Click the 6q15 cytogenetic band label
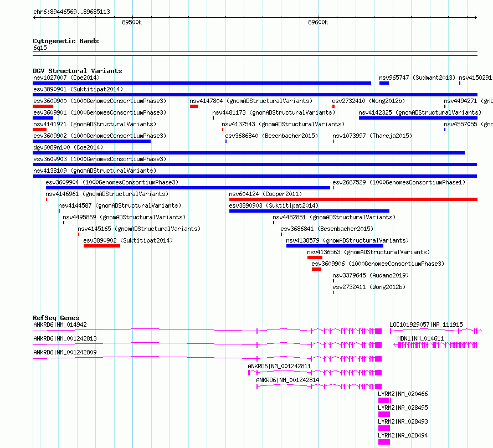 coord(40,48)
